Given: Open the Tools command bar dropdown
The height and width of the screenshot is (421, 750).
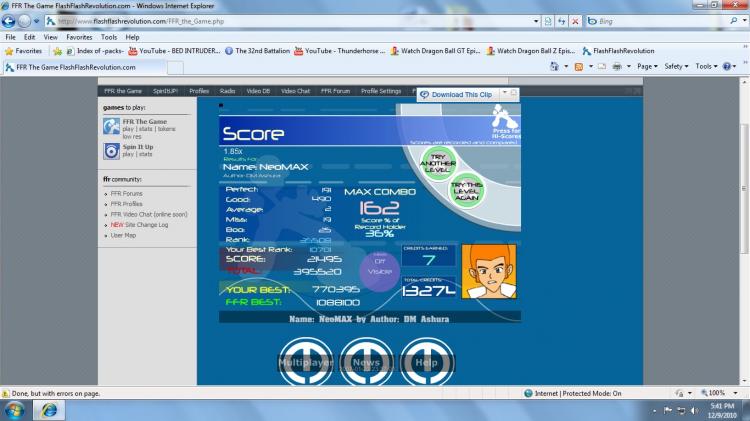Looking at the screenshot, I should coord(706,66).
